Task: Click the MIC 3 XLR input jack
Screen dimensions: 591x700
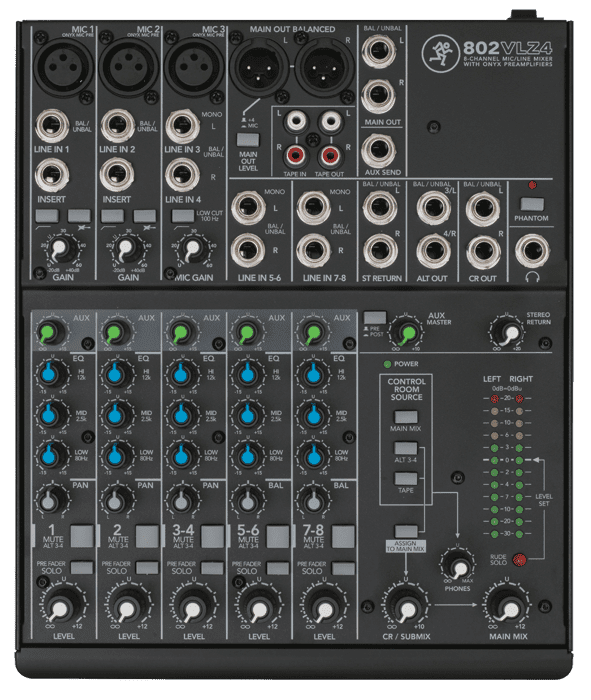Action: tap(194, 66)
